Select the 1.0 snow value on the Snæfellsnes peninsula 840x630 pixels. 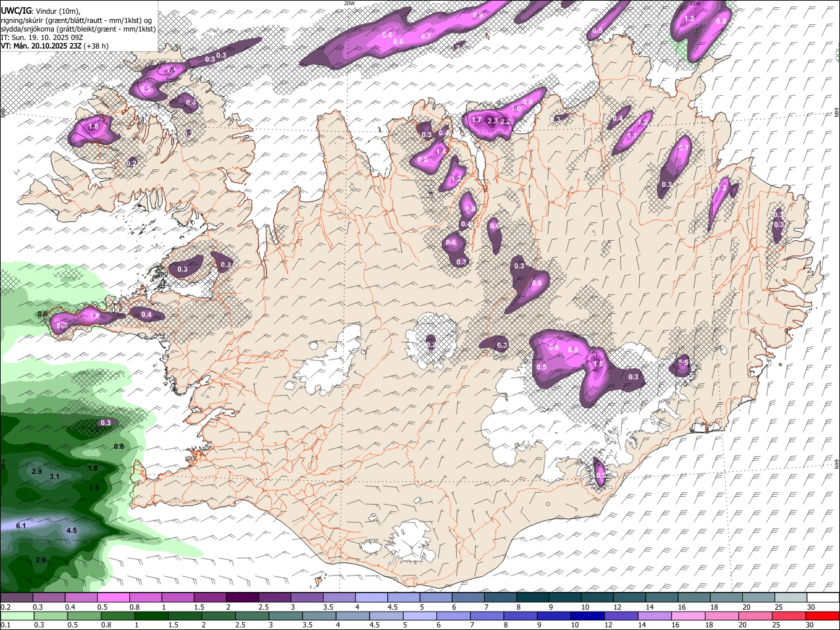94,316
